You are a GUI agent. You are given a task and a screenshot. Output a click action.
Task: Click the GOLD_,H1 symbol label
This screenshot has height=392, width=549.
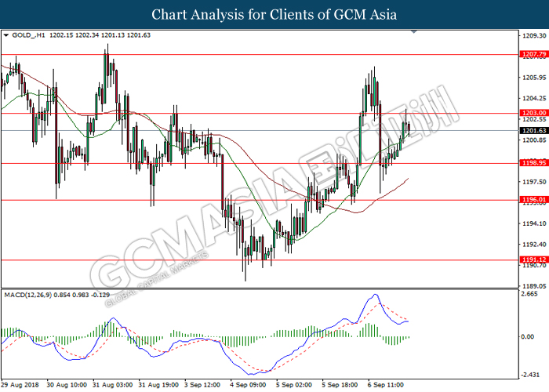pos(28,35)
